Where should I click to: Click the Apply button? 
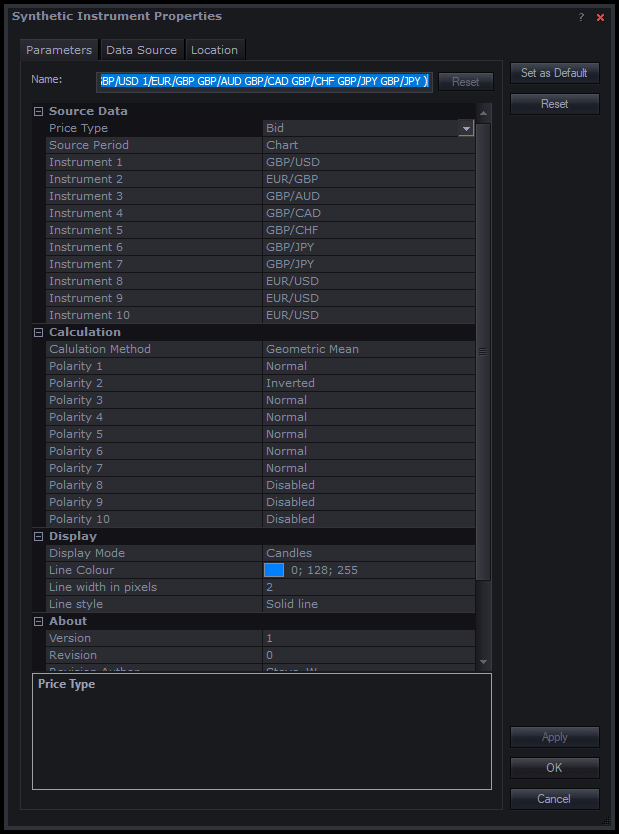pyautogui.click(x=555, y=737)
